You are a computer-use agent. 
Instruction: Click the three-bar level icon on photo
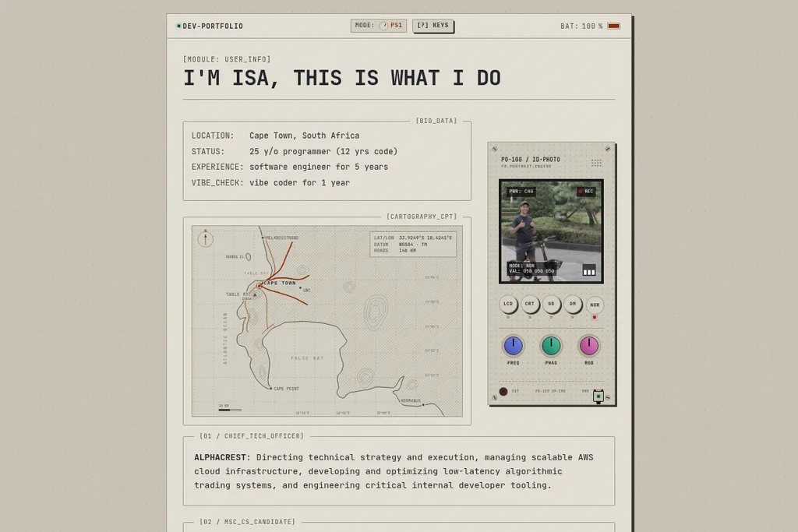click(x=589, y=270)
